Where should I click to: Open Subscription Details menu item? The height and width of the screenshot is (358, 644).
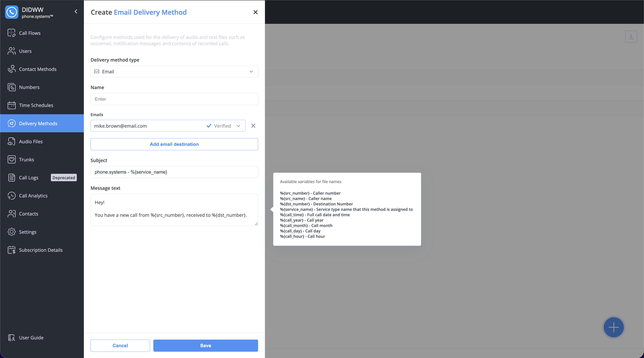point(40,250)
